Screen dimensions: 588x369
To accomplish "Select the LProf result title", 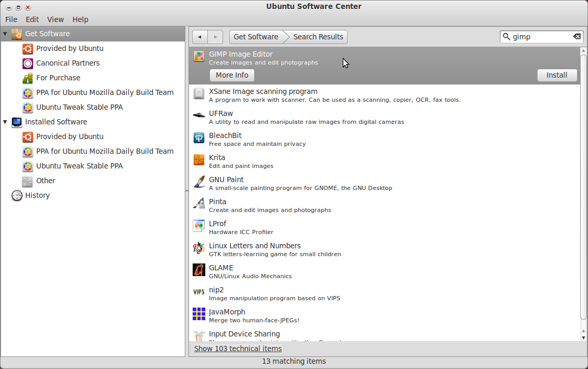I will pos(217,224).
